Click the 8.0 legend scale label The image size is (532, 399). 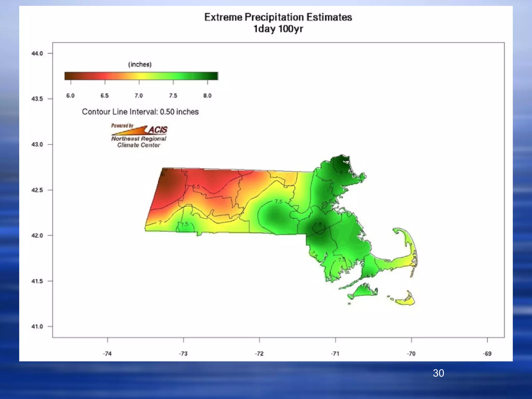point(207,96)
